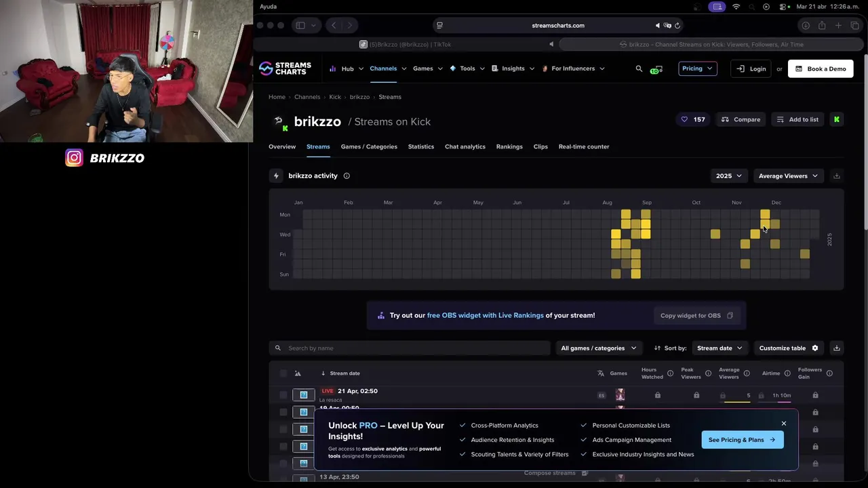Open the free OBS widget link
The height and width of the screenshot is (488, 868).
[x=485, y=315]
